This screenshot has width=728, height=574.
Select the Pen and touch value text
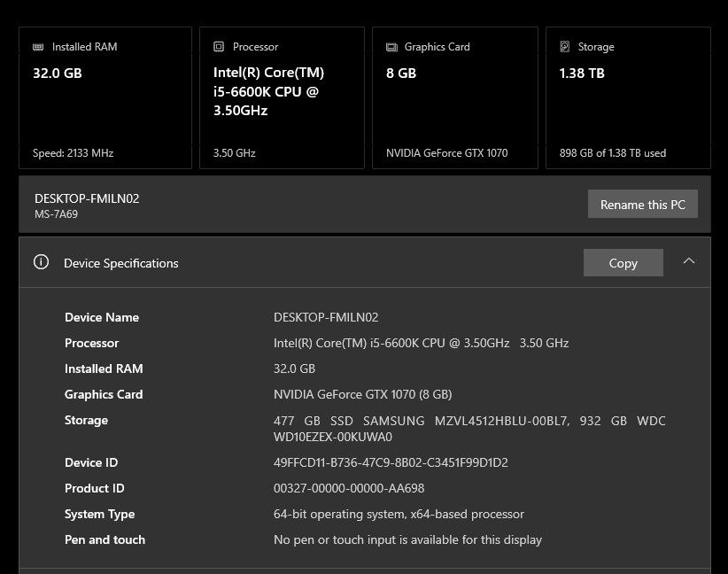pyautogui.click(x=407, y=539)
